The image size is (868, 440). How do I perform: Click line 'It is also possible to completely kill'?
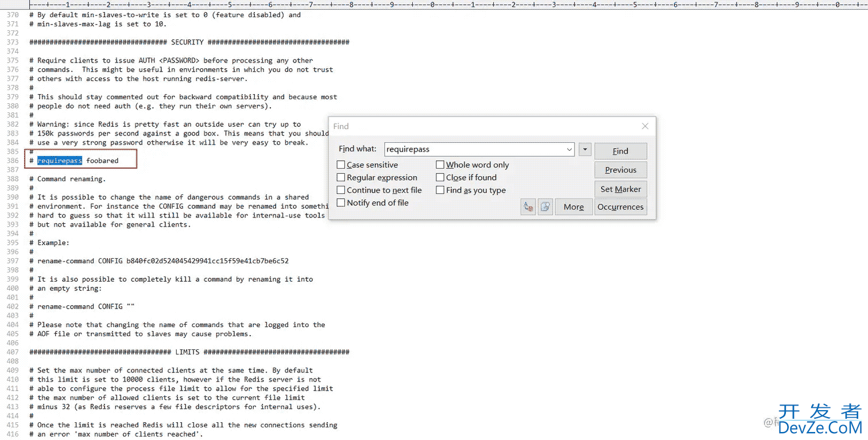coord(171,279)
